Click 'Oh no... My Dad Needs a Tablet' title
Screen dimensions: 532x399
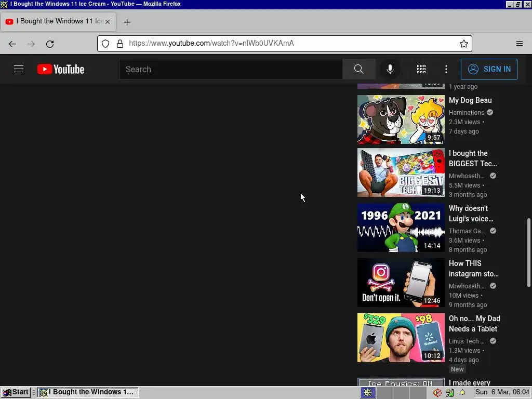click(x=474, y=324)
